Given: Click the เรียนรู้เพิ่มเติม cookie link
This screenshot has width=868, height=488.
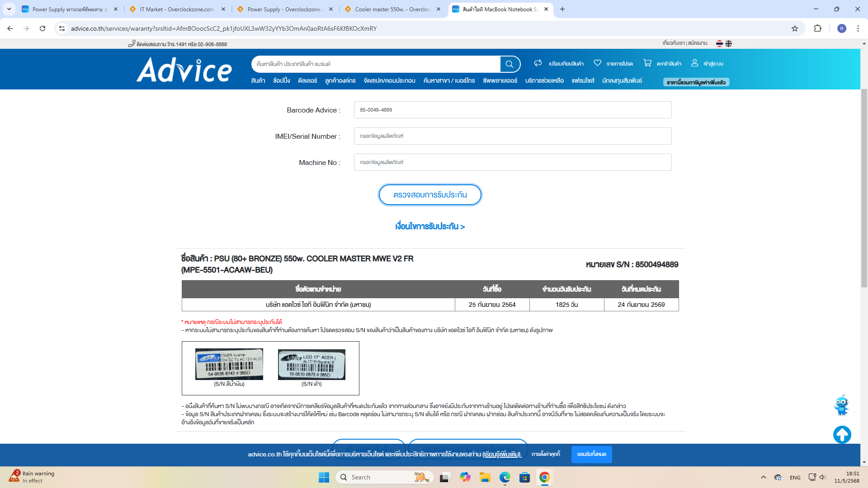Looking at the screenshot, I should (x=502, y=455).
